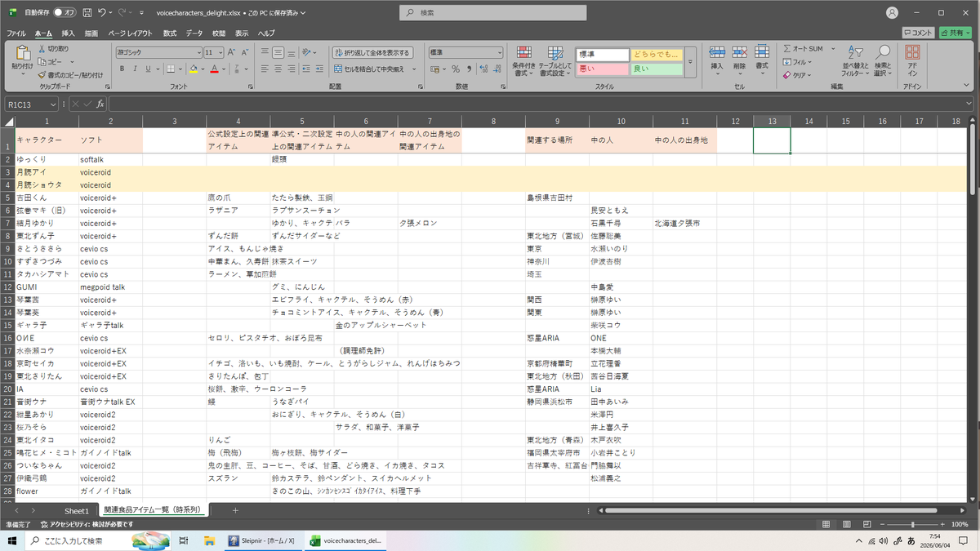Viewport: 980px width, 551px height.
Task: Open the 数式 (Formulas) ribbon tab
Action: pos(170,33)
